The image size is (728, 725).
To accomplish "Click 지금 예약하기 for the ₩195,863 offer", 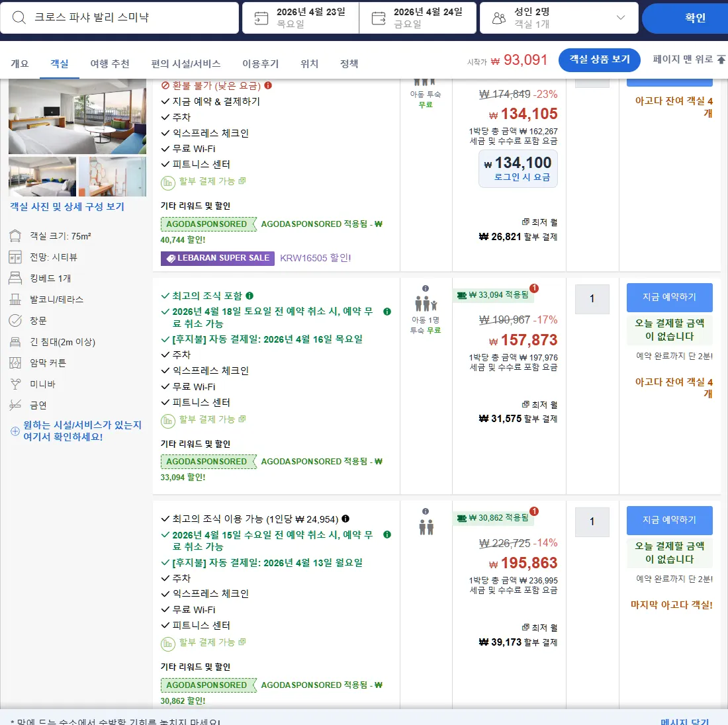I will (670, 521).
